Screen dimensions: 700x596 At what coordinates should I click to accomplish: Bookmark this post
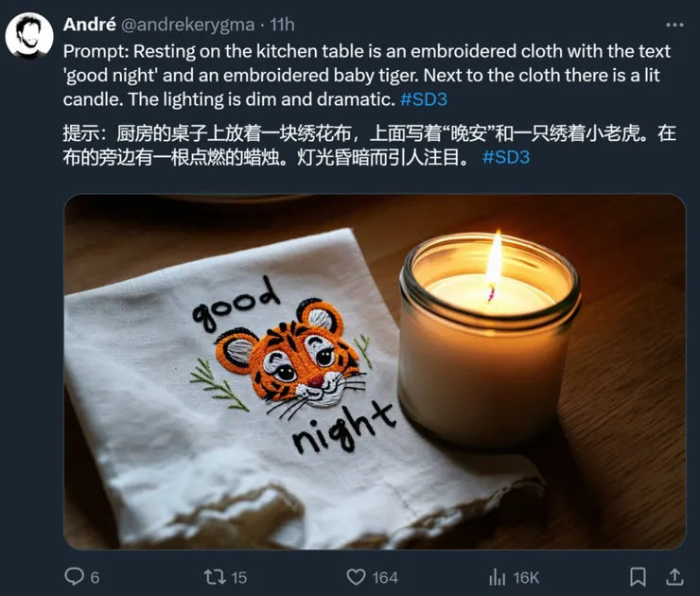coord(638,577)
